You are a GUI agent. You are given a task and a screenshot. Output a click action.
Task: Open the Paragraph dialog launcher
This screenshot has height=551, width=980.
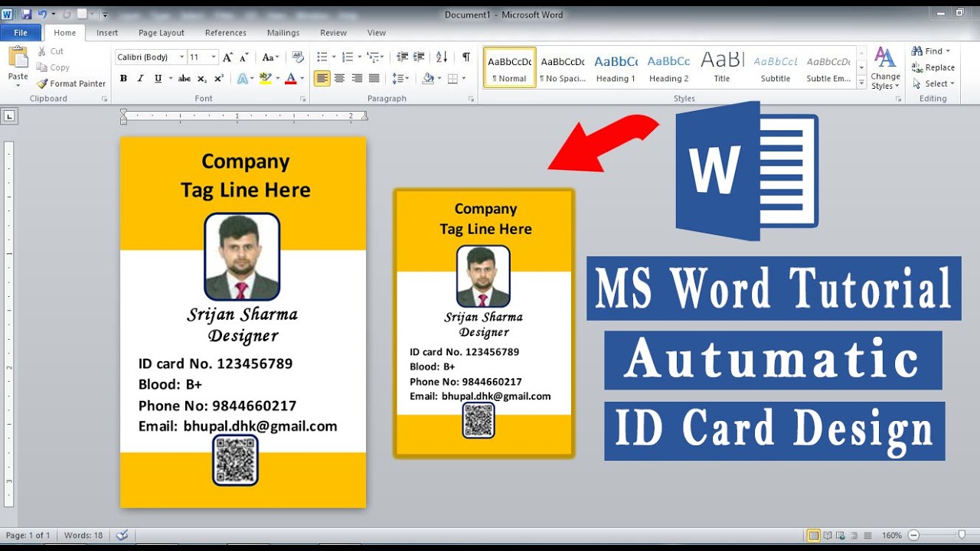point(471,99)
